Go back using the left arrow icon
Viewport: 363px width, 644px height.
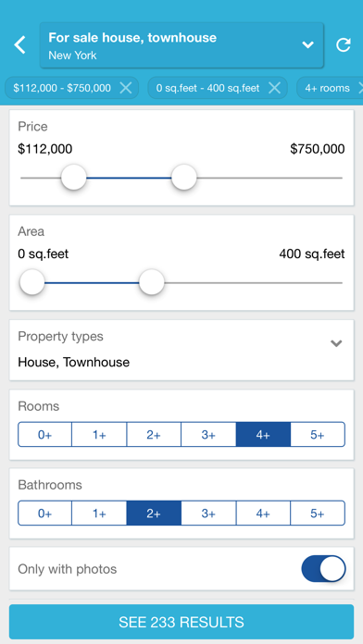[19, 44]
